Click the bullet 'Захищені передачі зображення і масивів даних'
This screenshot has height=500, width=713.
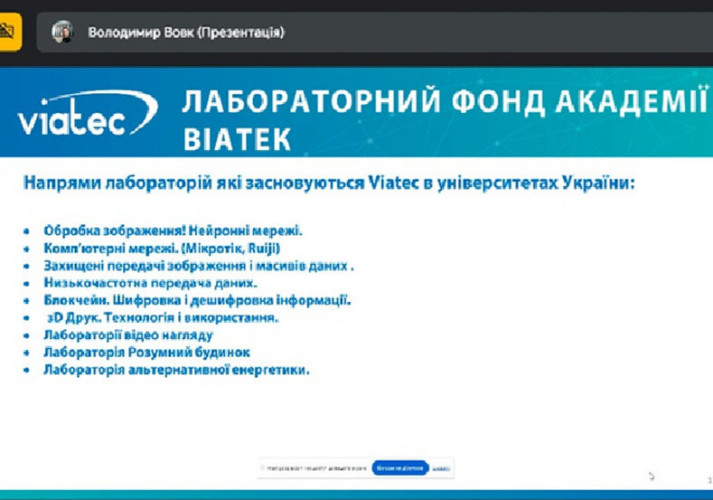point(199,266)
